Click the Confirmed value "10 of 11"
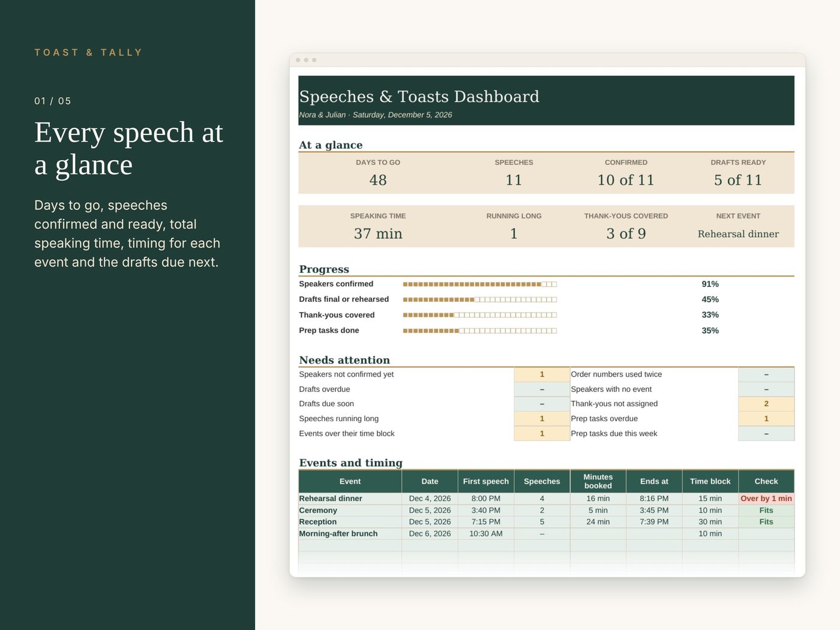840x630 pixels. 626,180
